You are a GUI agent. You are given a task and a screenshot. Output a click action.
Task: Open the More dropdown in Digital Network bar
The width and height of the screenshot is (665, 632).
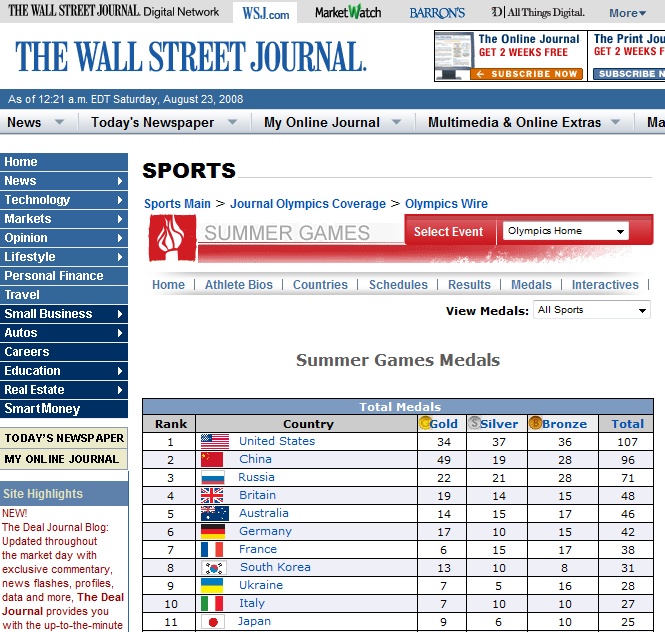point(628,13)
